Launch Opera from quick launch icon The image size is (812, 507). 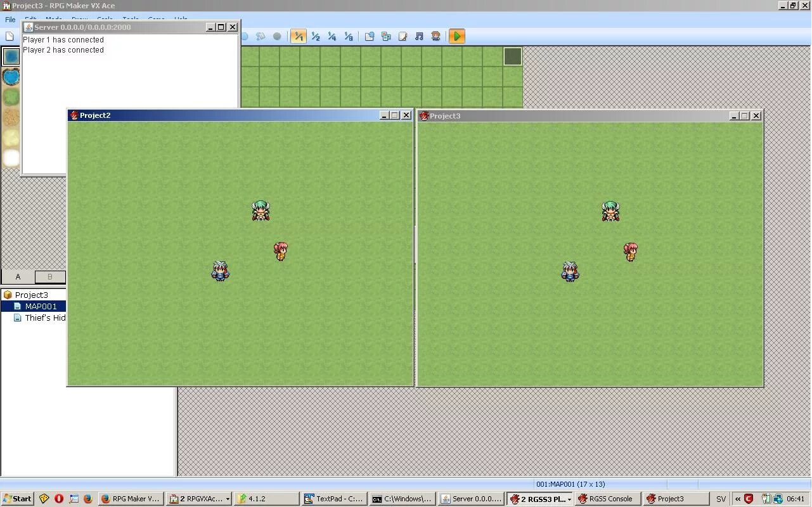(58, 499)
